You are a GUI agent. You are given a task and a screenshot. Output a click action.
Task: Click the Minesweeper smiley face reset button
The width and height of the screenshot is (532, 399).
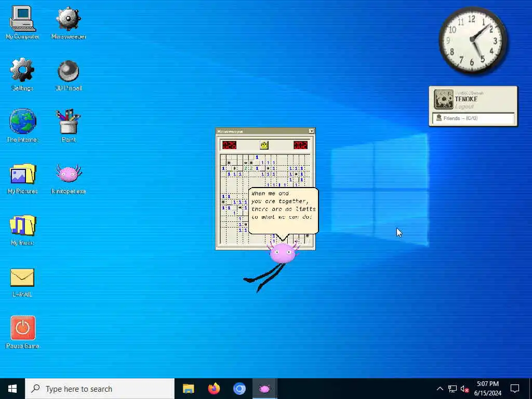point(264,145)
